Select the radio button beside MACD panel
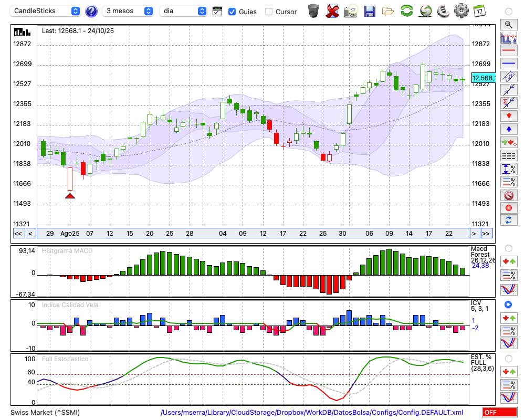Screen dimensions: 525x420 click(508, 248)
